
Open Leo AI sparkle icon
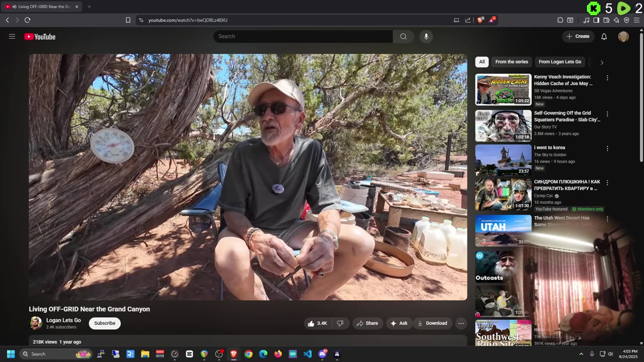click(x=616, y=20)
